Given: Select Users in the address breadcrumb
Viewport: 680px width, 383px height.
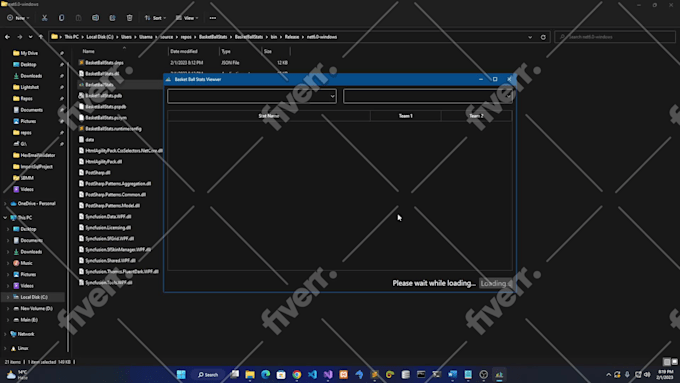Looking at the screenshot, I should tap(126, 37).
